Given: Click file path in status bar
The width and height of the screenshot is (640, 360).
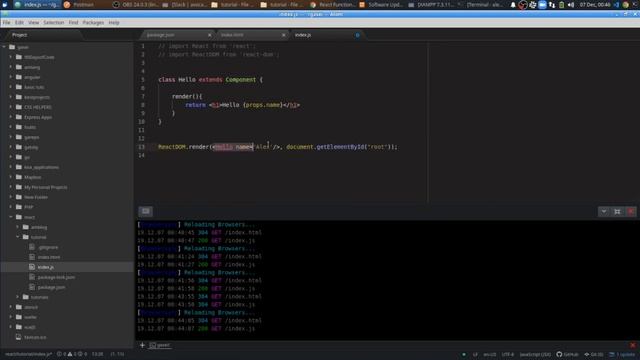Looking at the screenshot, I should tap(28, 354).
